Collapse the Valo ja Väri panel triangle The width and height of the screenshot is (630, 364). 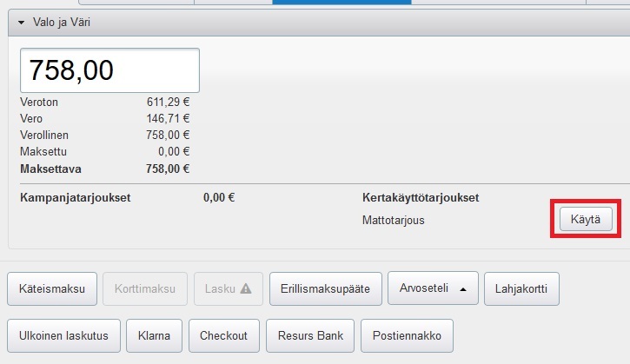(x=21, y=23)
